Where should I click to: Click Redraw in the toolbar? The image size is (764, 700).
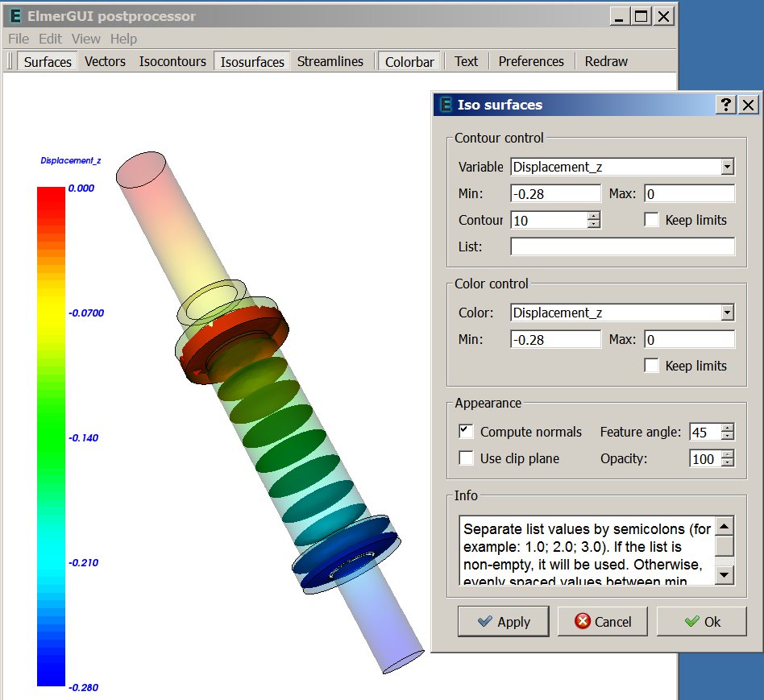[606, 62]
